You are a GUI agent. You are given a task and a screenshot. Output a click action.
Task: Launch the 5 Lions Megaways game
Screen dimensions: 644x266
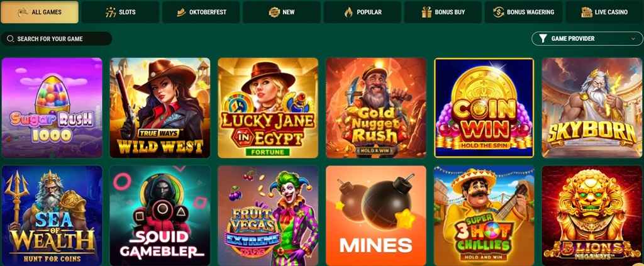pyautogui.click(x=592, y=216)
